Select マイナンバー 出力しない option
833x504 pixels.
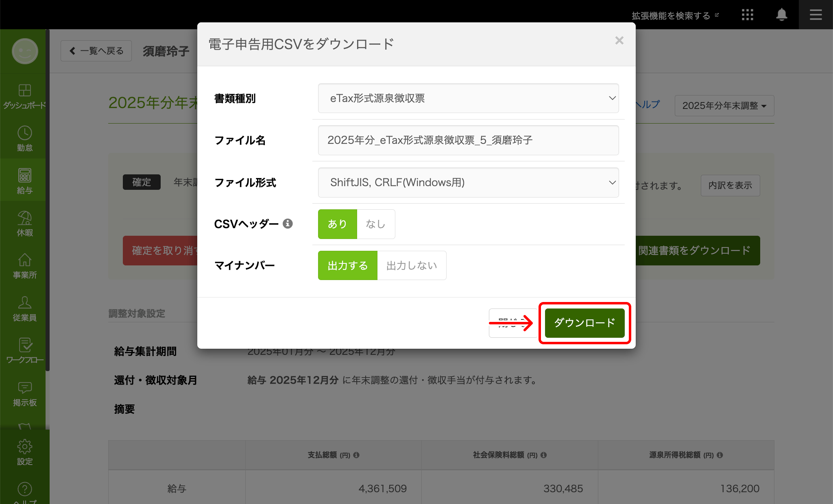(411, 265)
